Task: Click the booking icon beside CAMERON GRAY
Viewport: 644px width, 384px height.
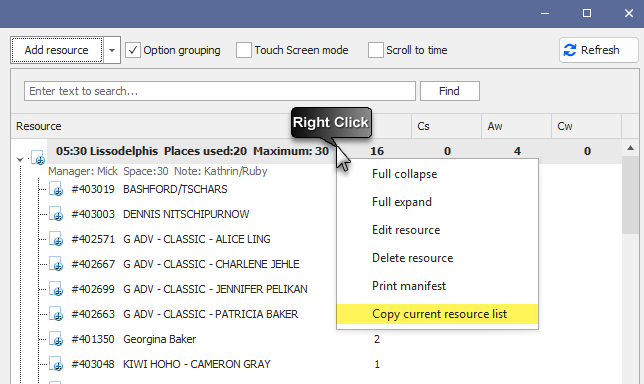Action: coord(56,365)
